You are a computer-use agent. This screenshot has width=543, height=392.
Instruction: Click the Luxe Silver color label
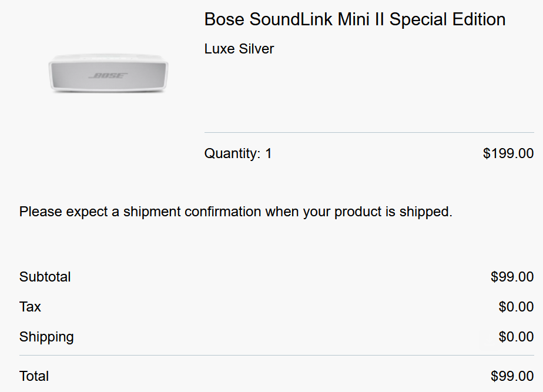(x=239, y=49)
